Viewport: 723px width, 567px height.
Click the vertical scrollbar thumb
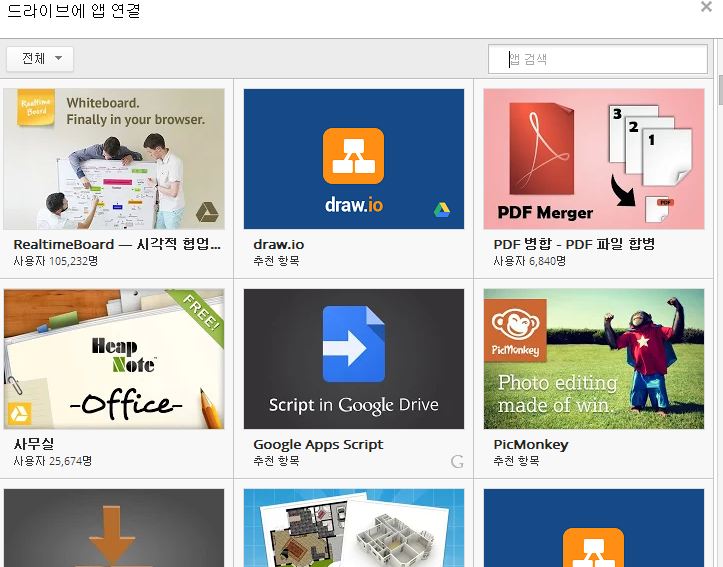(x=720, y=91)
